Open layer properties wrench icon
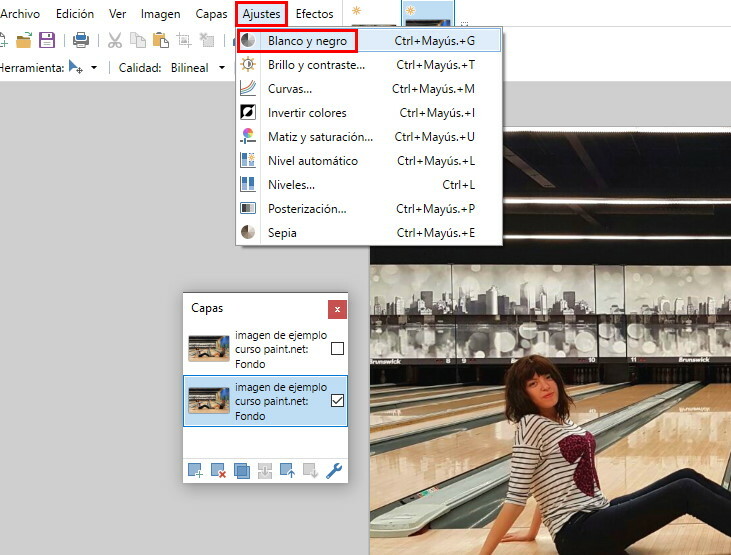The width and height of the screenshot is (731, 555). (334, 470)
